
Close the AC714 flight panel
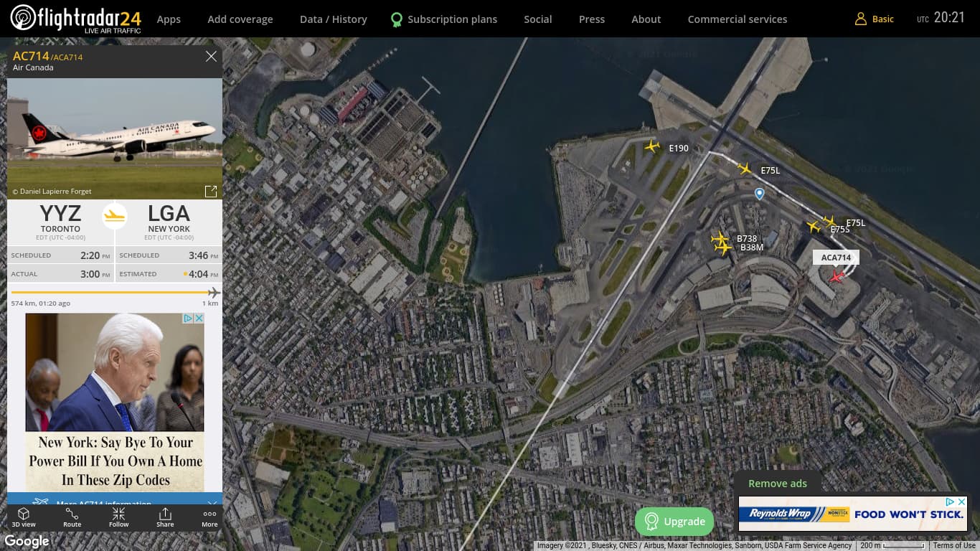[211, 56]
